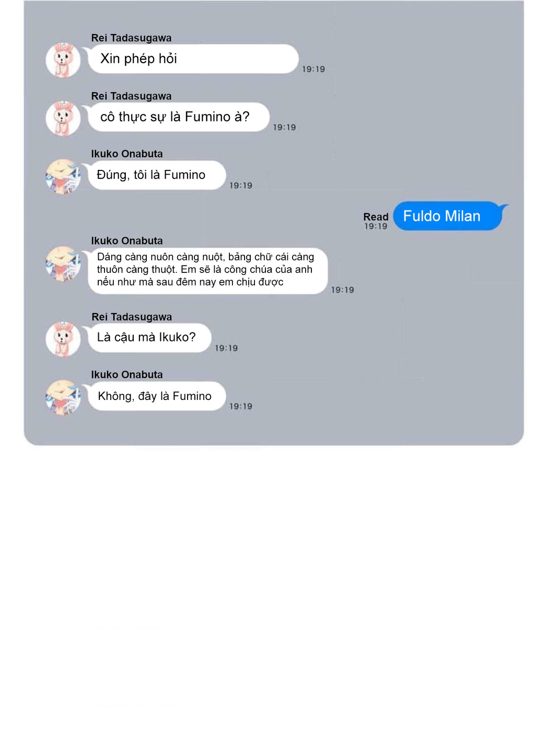Click the name Rei Tadasugawa above the first message

coord(131,38)
